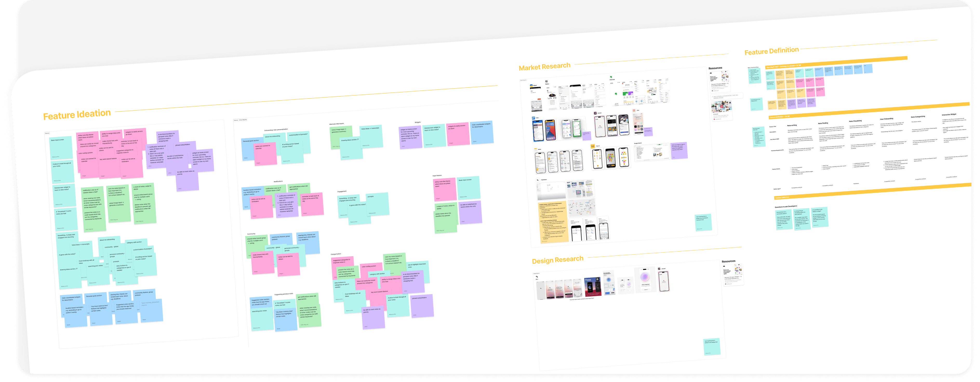Select the Trello app logo
Screen dimensions: 980x382
(x=533, y=118)
